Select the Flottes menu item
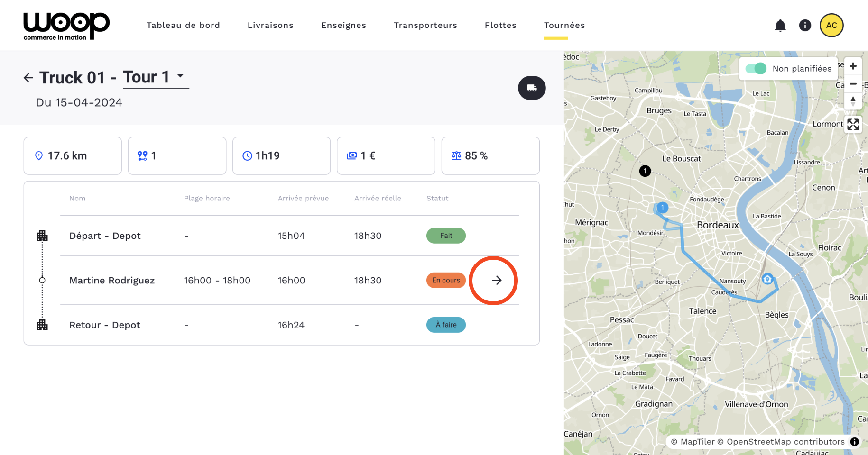The width and height of the screenshot is (868, 455). click(500, 26)
